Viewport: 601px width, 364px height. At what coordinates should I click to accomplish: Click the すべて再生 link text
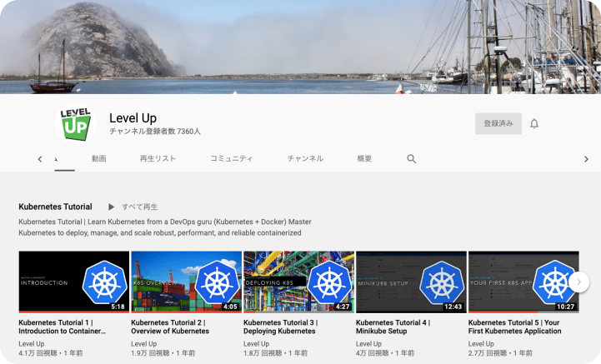click(x=139, y=207)
